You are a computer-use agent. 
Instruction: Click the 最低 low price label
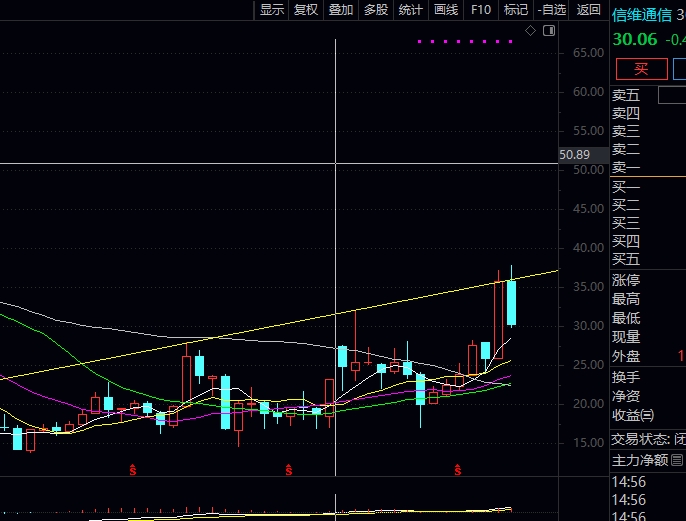point(626,318)
